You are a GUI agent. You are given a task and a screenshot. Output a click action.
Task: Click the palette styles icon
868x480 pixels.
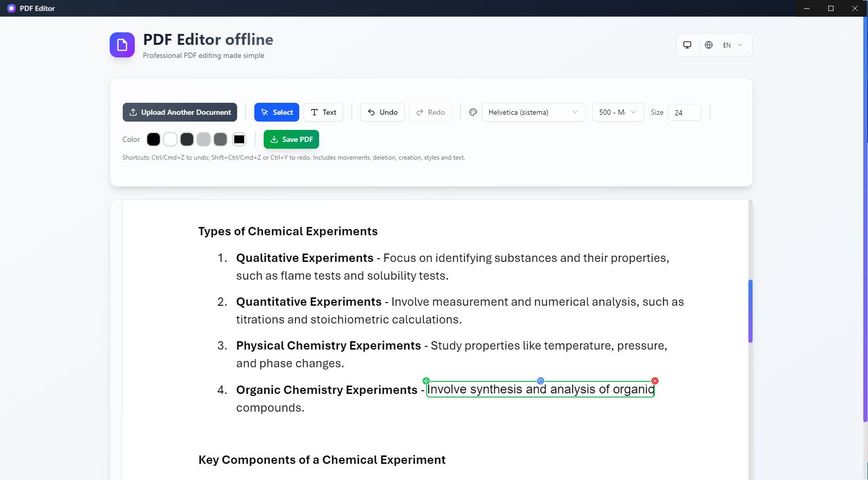(x=473, y=112)
